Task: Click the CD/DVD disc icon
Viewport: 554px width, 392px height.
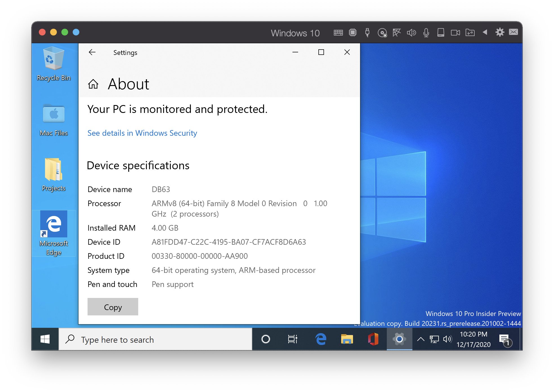Action: (x=382, y=33)
